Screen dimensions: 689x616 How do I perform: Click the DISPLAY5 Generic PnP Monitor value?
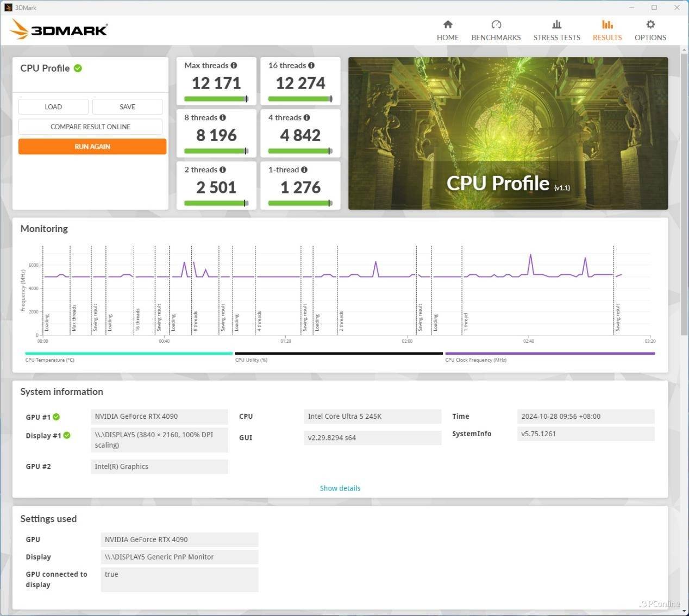point(179,557)
